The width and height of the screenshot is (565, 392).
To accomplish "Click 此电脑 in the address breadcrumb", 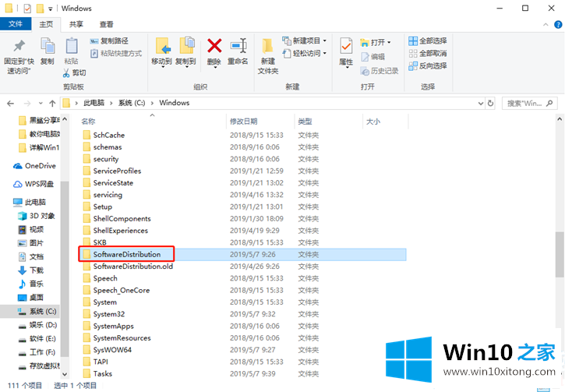I will click(x=94, y=103).
